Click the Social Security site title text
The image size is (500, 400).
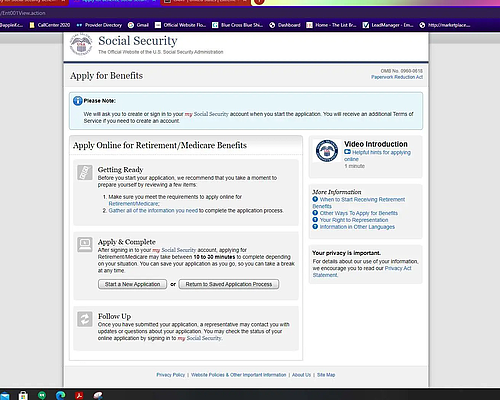point(138,41)
